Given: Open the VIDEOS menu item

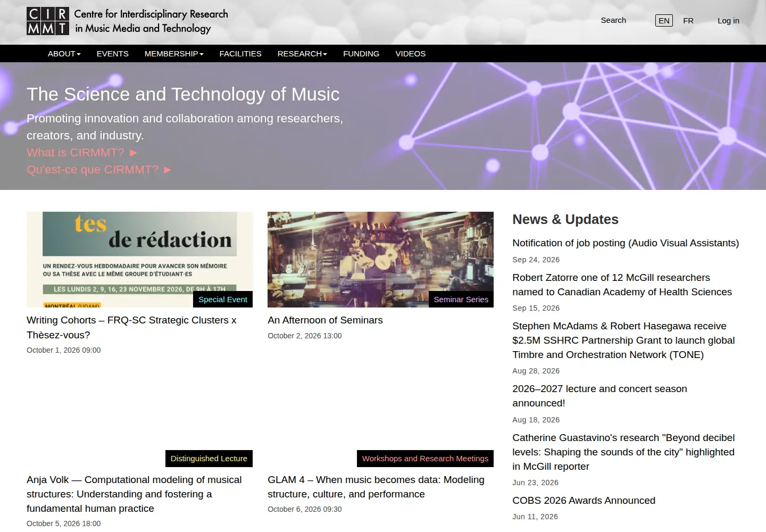Looking at the screenshot, I should (411, 54).
